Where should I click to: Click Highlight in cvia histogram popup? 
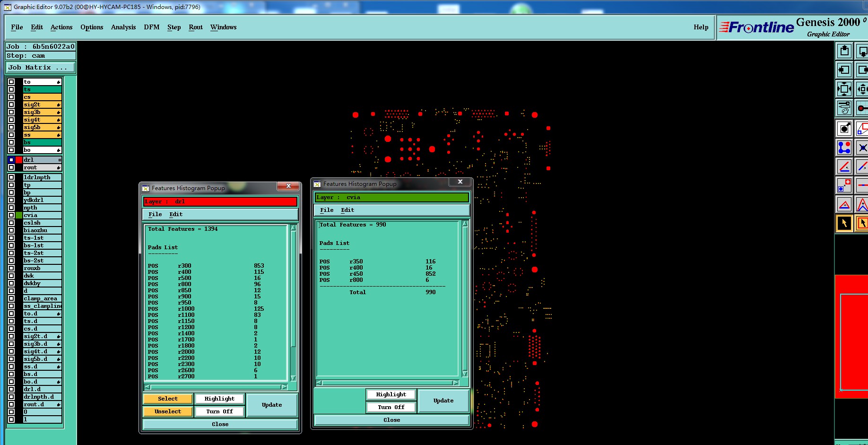coord(391,394)
